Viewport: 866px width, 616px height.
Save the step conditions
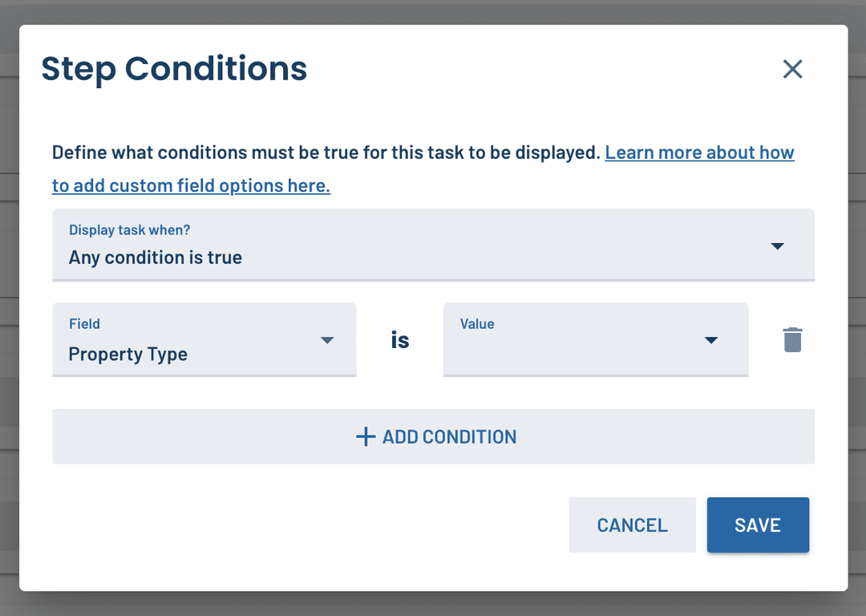pos(757,525)
